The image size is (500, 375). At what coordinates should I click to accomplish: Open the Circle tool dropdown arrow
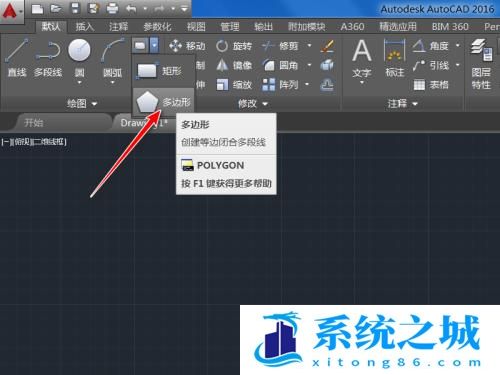79,82
